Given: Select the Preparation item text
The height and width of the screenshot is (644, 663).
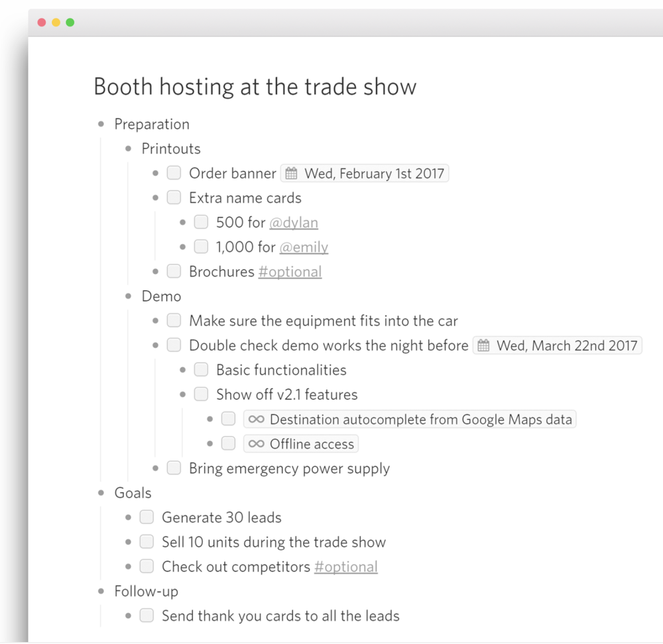Looking at the screenshot, I should point(152,125).
